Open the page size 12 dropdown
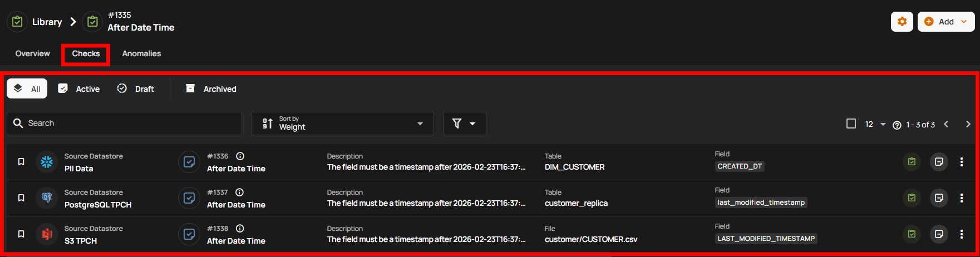The height and width of the screenshot is (257, 980). click(875, 124)
